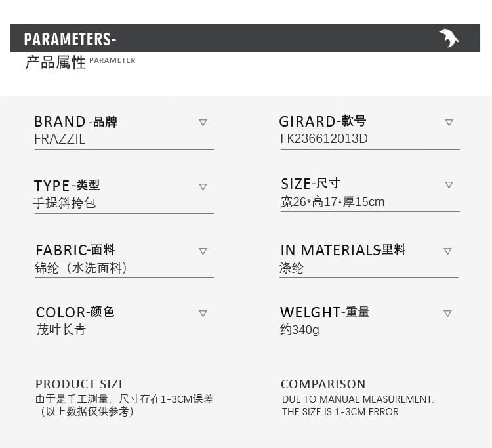Viewport: 492px width, 448px height.
Task: Expand the GIRARD triangle arrow
Action: pyautogui.click(x=449, y=123)
